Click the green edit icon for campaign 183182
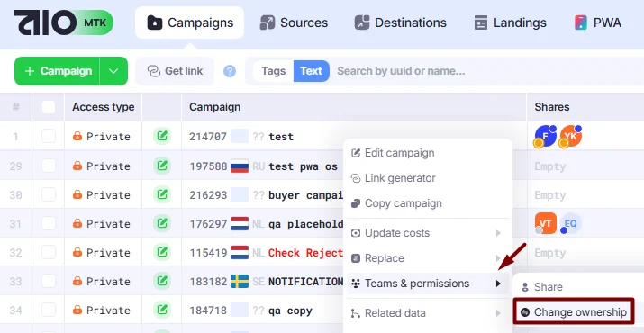Screen dimensions: 644x333 click(162, 281)
